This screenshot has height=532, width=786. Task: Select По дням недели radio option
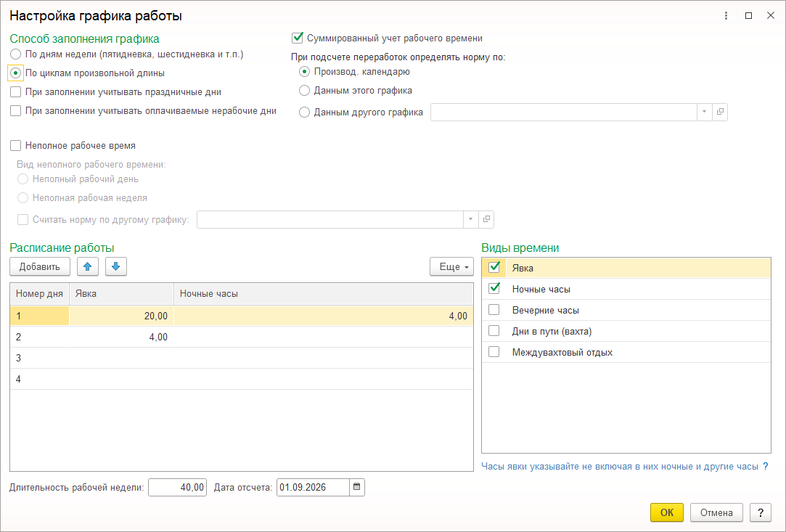click(x=15, y=54)
